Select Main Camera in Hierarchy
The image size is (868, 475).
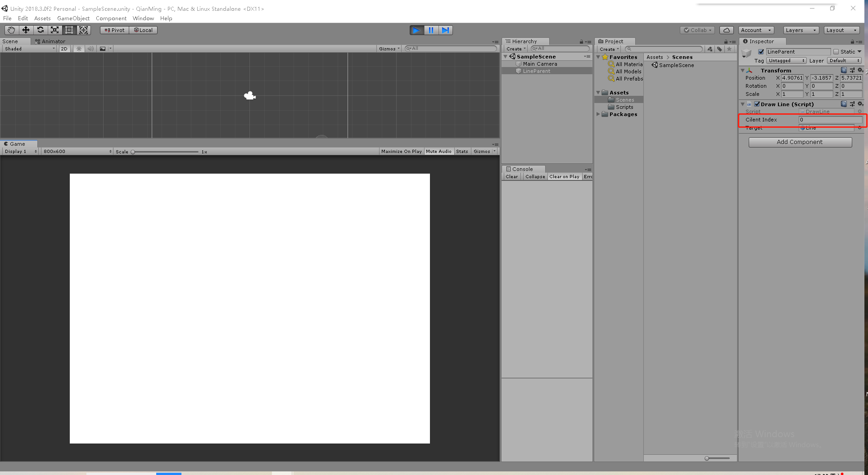click(x=540, y=64)
